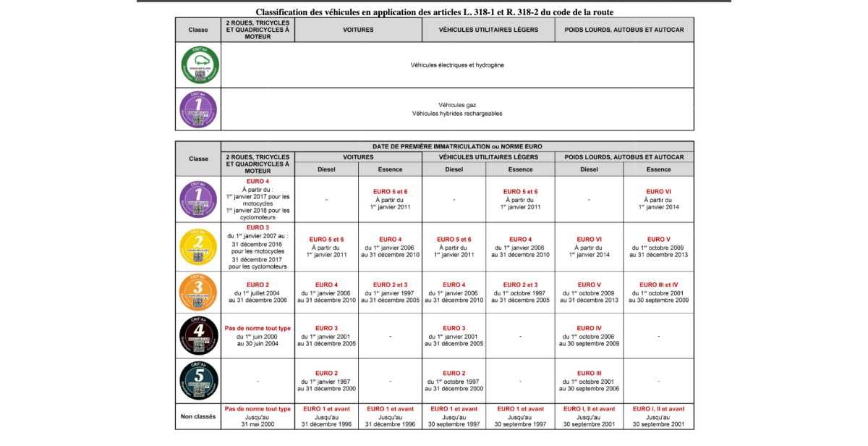Image resolution: width=868 pixels, height=446 pixels.
Task: Click the 'EURO I, II et avant' Diesel cell
Action: tap(589, 409)
